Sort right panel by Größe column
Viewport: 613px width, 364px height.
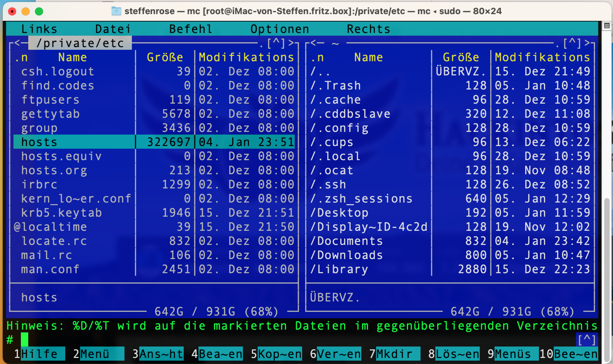pos(461,58)
